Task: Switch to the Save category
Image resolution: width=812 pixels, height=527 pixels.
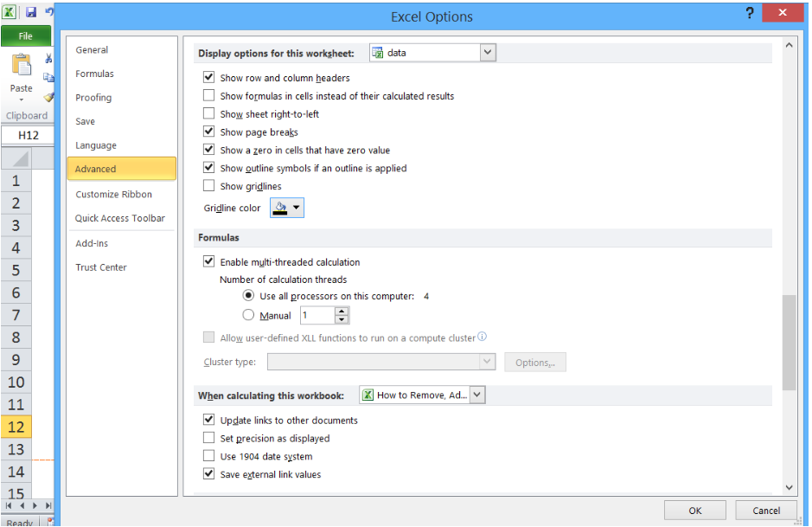Action: click(85, 121)
